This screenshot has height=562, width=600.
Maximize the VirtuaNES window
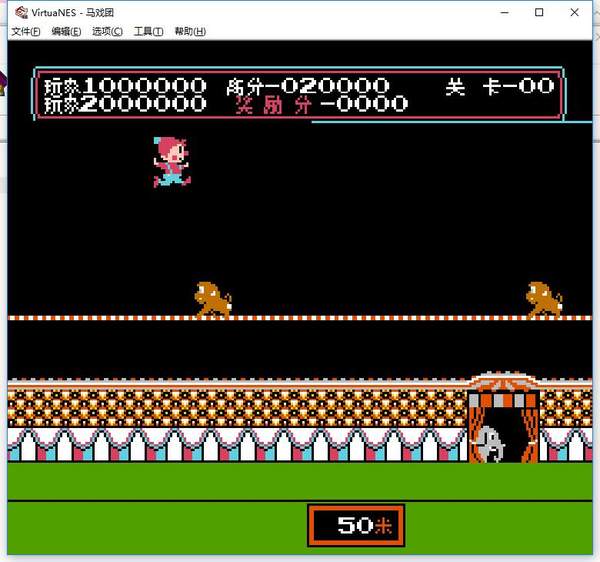tap(539, 13)
